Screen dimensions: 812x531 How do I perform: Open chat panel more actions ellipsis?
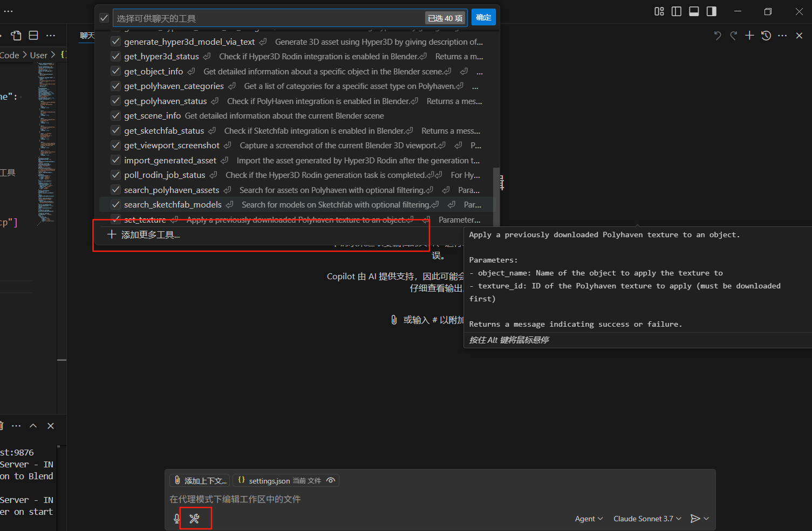(782, 36)
